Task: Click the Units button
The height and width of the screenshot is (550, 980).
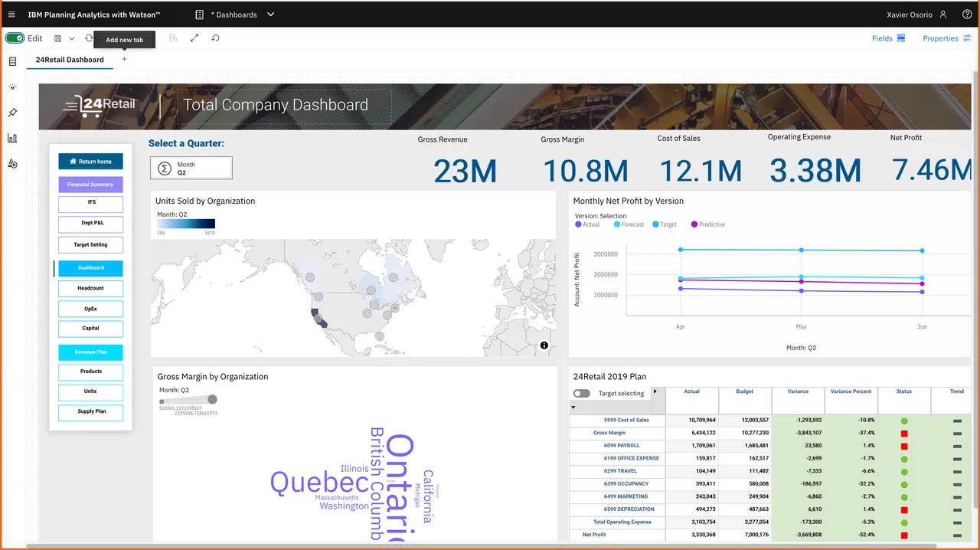Action: pos(90,391)
